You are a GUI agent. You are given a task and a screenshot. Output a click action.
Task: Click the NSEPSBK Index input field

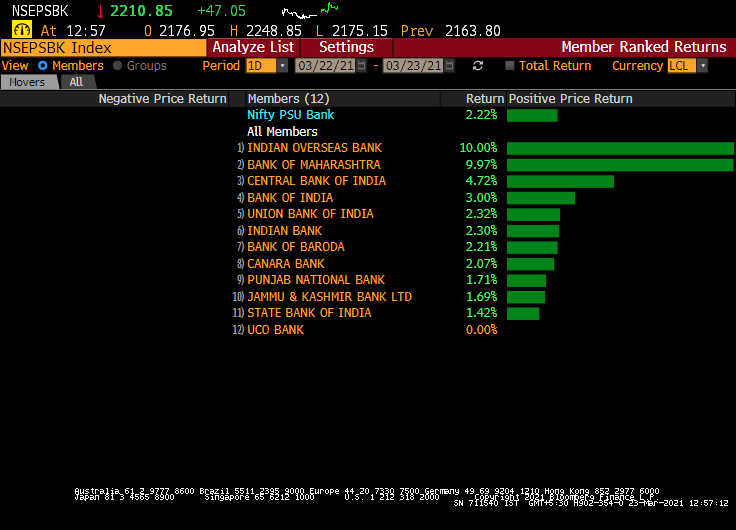tap(103, 47)
